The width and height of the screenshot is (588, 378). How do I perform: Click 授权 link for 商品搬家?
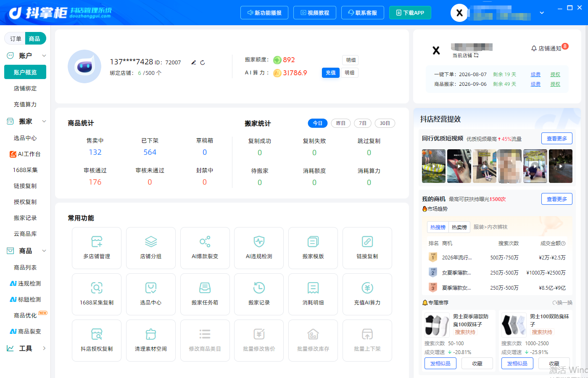555,84
